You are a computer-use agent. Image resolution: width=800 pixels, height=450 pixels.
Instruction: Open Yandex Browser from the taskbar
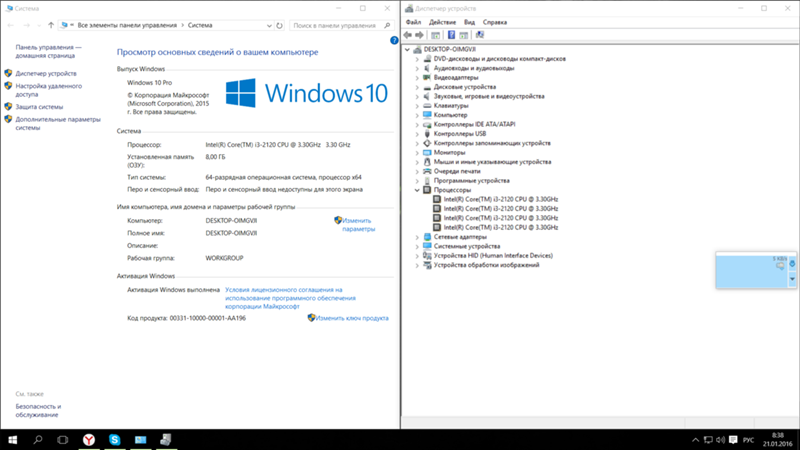click(89, 440)
